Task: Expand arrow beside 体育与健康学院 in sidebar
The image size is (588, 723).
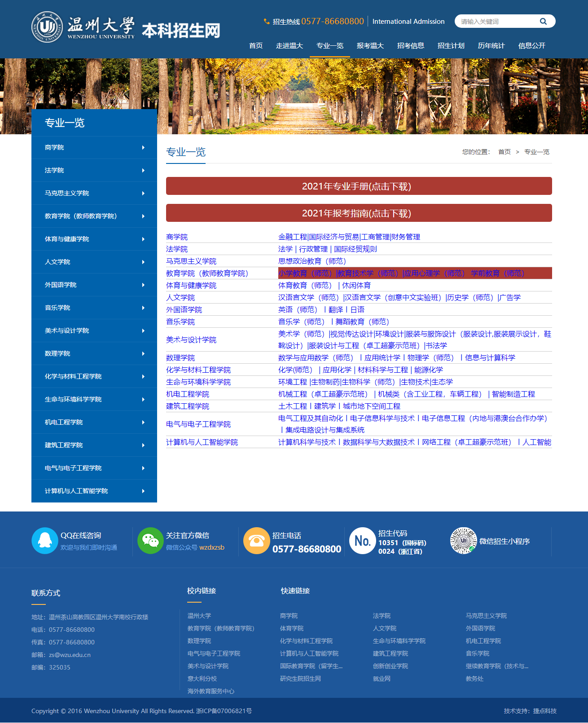Action: [x=143, y=239]
